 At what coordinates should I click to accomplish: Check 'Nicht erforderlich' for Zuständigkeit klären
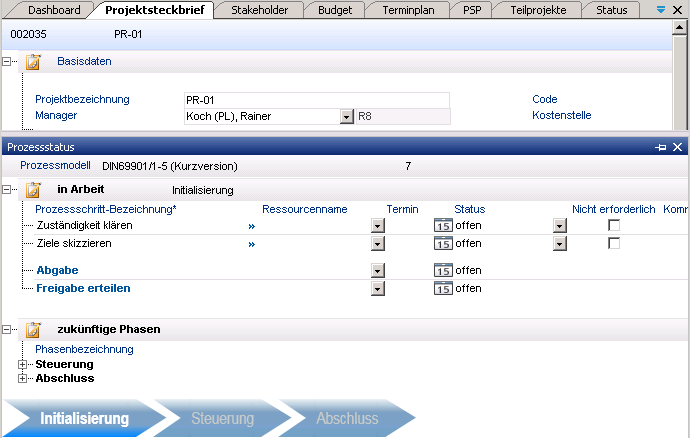pos(614,226)
